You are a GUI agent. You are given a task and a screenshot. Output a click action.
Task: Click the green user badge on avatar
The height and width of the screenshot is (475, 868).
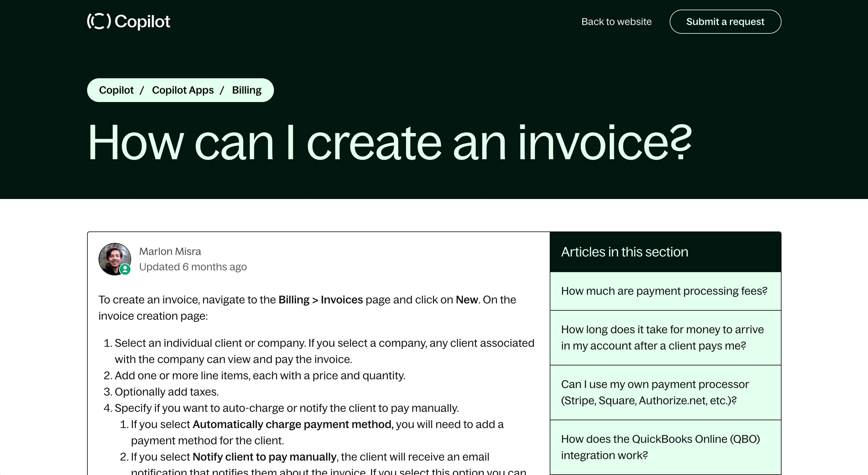pyautogui.click(x=125, y=269)
